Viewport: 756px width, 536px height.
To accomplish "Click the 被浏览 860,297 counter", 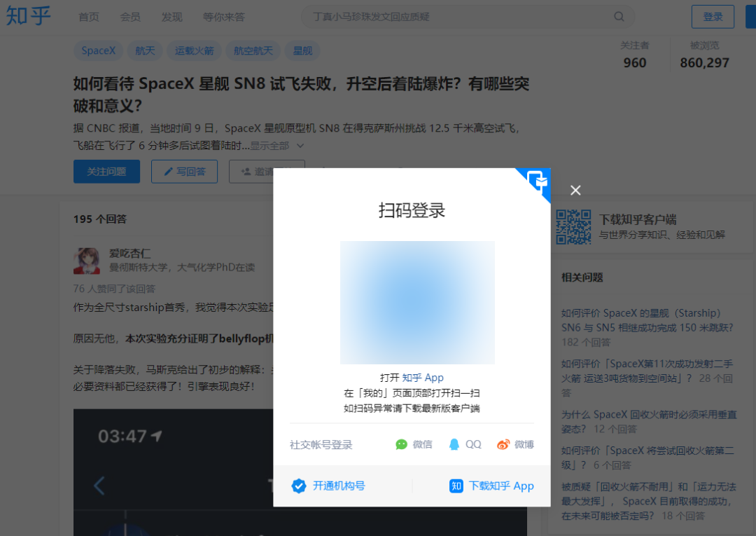I will [x=704, y=55].
